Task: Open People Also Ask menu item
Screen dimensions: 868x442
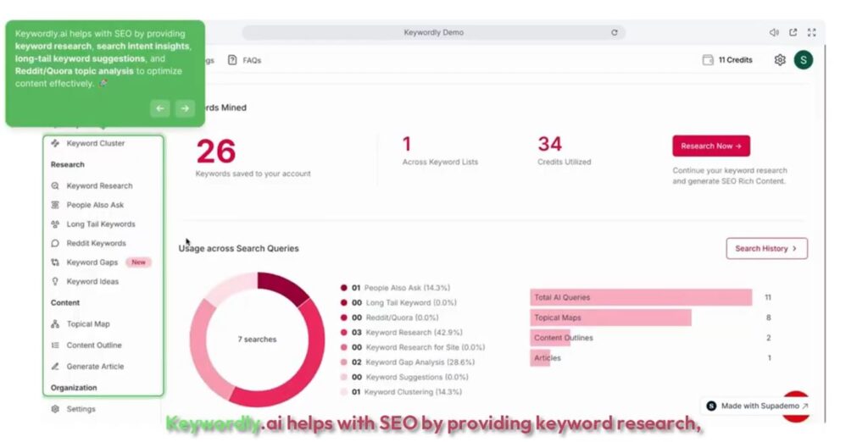Action: pos(95,205)
